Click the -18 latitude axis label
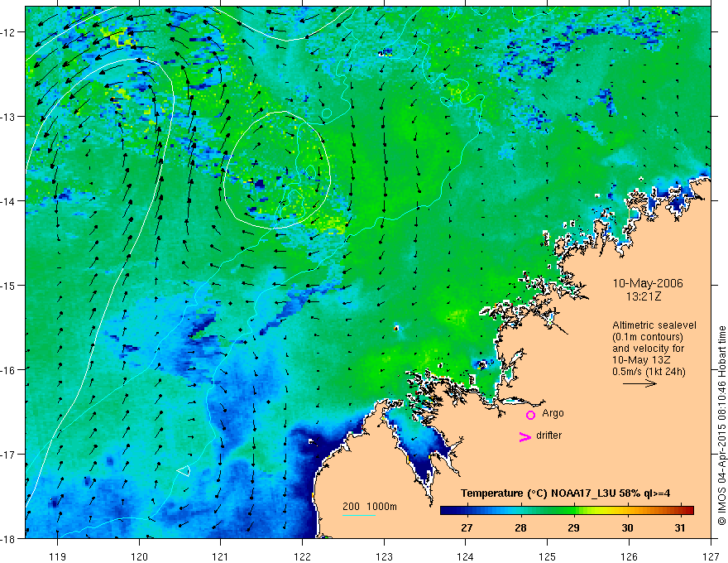Screen dimensions: 728x563 pyautogui.click(x=9, y=538)
